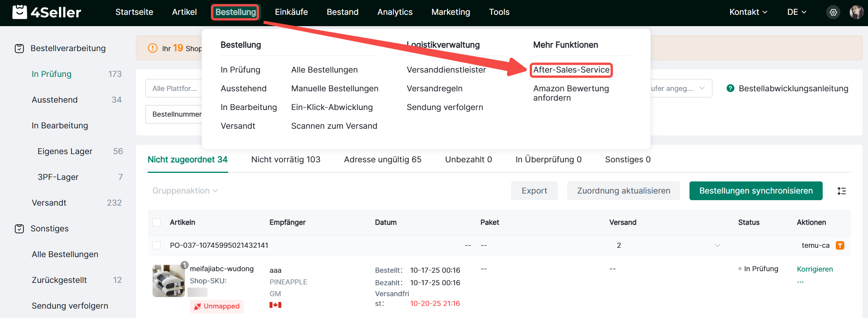Select After-Sales-Service from the menu
Image resolution: width=868 pixels, height=318 pixels.
point(571,70)
